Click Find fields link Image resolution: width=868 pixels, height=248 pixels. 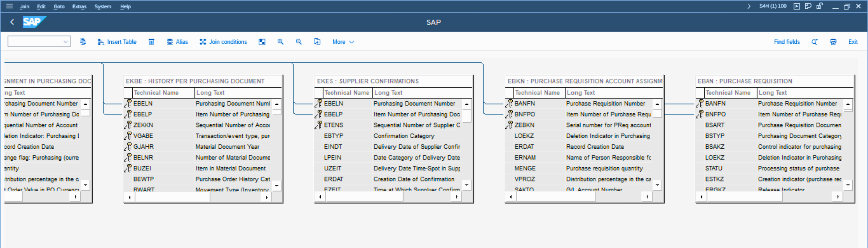(786, 42)
